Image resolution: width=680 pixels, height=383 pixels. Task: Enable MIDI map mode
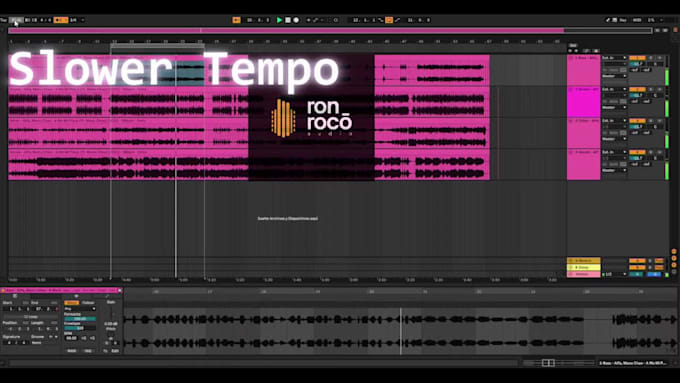click(637, 20)
